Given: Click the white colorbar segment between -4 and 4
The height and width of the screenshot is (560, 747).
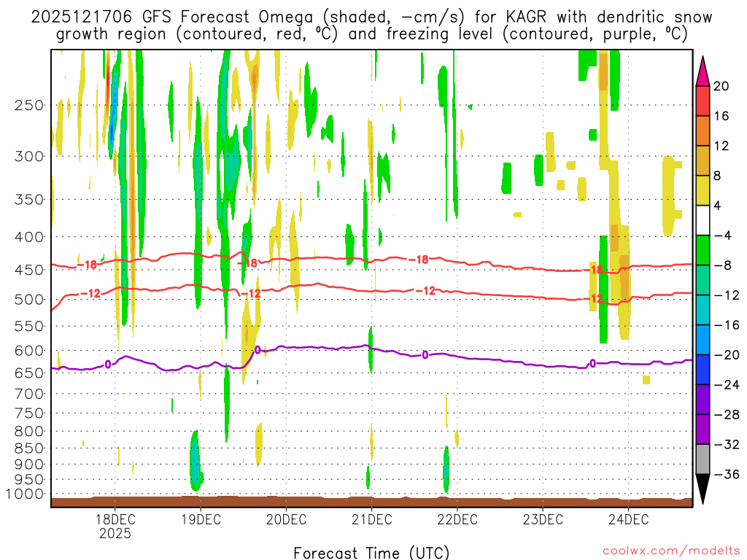Looking at the screenshot, I should [x=703, y=220].
